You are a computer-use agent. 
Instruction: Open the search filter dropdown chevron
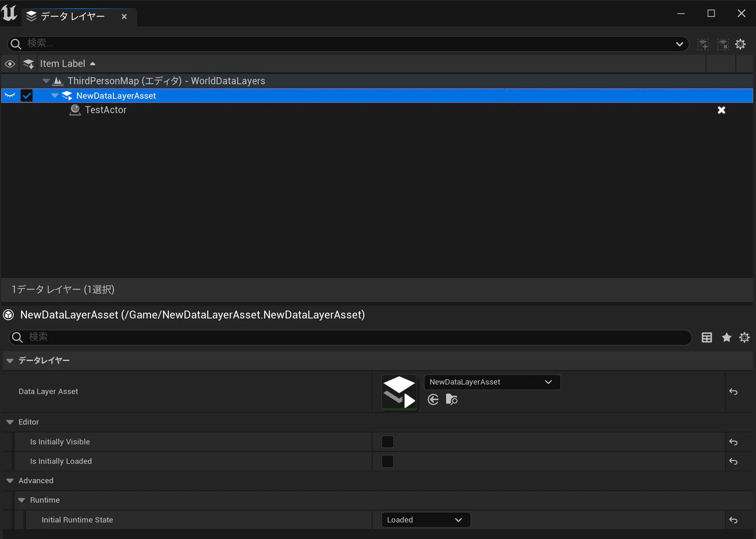679,44
